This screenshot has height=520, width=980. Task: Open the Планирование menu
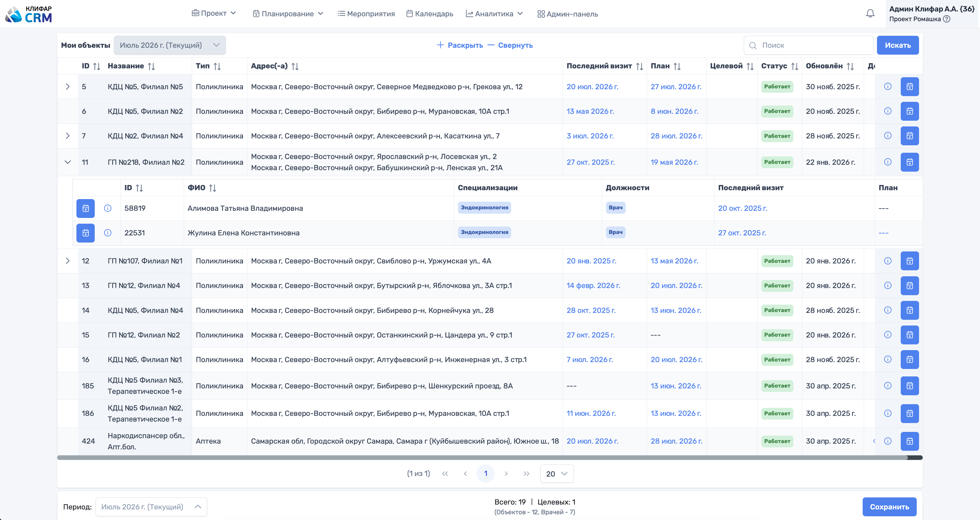[x=288, y=14]
